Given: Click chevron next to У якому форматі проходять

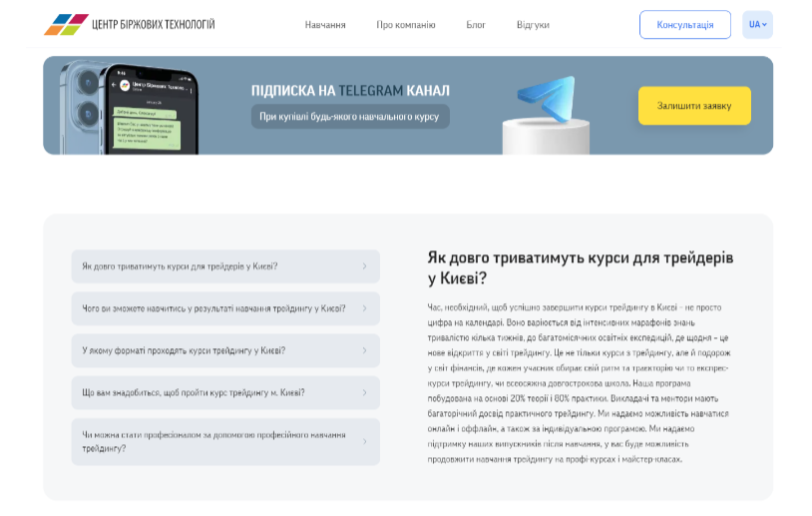Looking at the screenshot, I should point(364,350).
